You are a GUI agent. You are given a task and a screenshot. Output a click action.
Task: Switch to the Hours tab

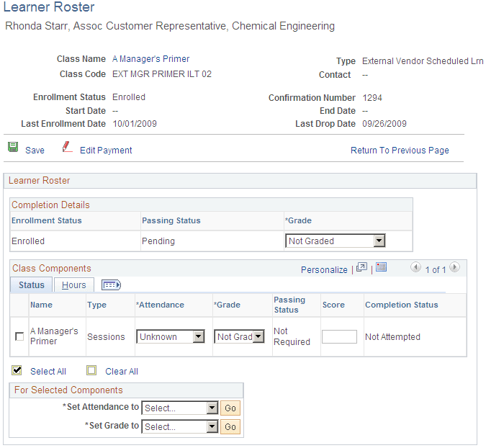tap(74, 285)
